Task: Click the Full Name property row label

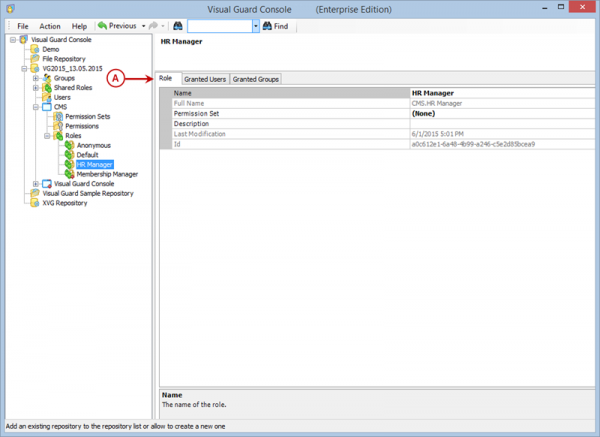Action: click(189, 103)
